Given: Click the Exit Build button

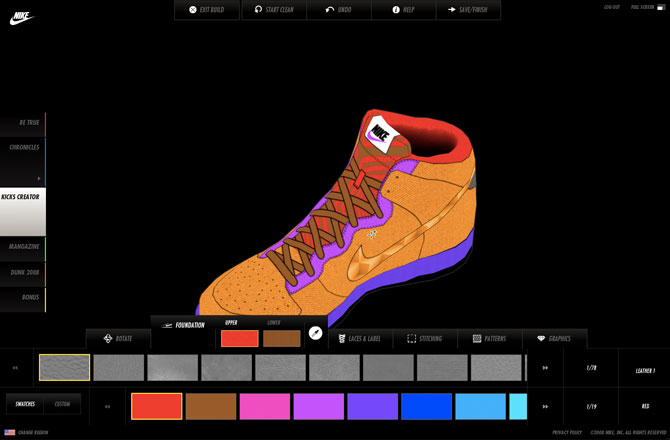Looking at the screenshot, I should coord(207,10).
